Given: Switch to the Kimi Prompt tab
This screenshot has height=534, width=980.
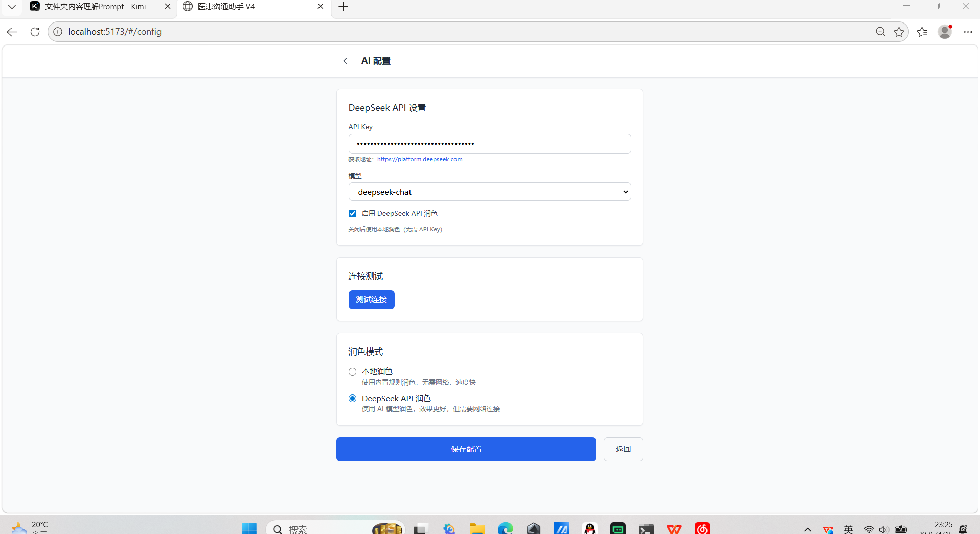Looking at the screenshot, I should tap(96, 7).
